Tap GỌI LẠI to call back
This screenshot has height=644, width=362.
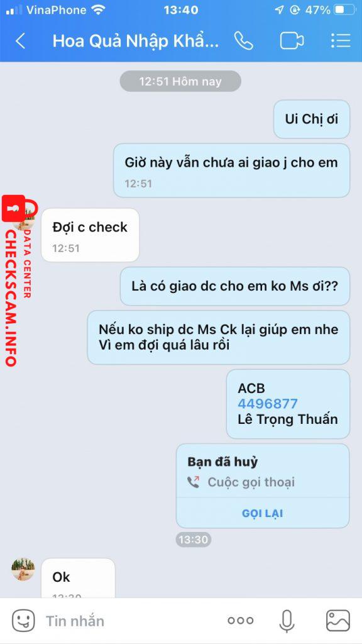click(x=263, y=513)
